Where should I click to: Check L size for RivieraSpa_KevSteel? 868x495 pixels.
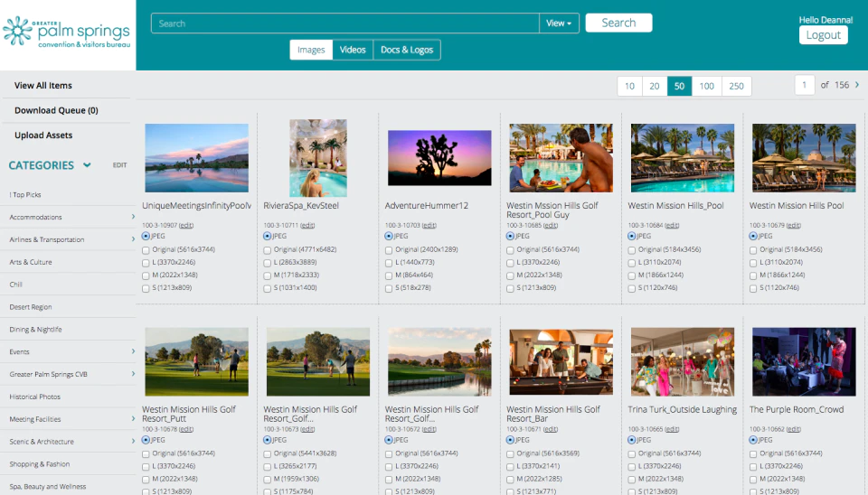click(268, 263)
